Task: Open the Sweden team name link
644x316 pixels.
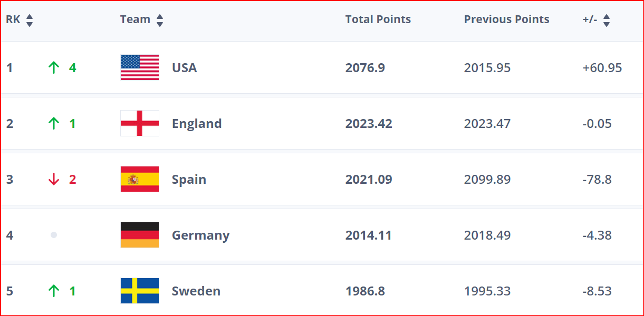Action: pyautogui.click(x=196, y=291)
